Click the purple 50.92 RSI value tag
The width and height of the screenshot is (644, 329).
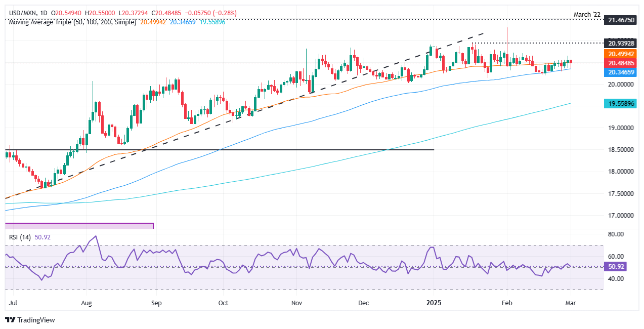[617, 266]
